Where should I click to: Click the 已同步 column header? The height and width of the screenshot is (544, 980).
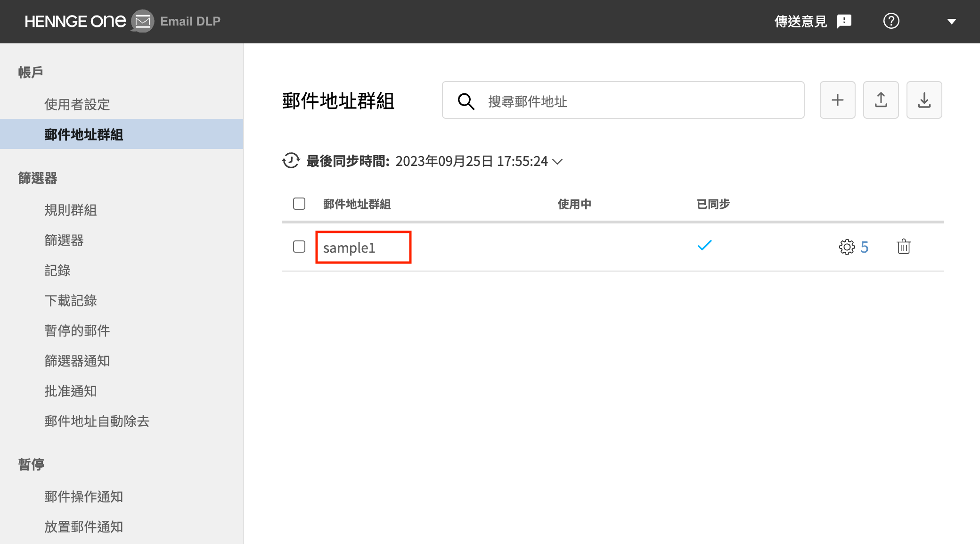pyautogui.click(x=713, y=204)
